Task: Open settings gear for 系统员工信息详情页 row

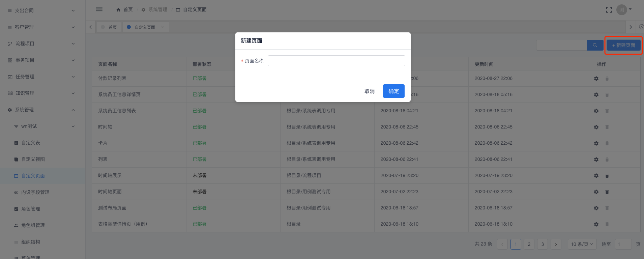Action: (596, 95)
